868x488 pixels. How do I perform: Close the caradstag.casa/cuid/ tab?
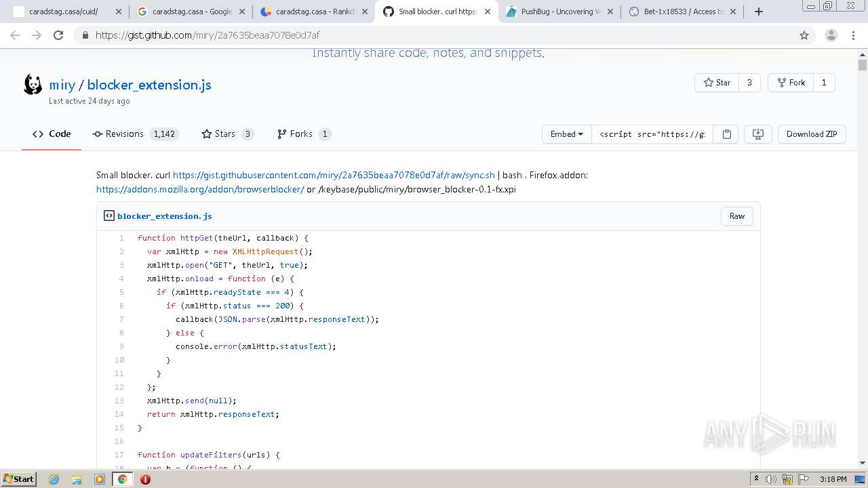118,12
